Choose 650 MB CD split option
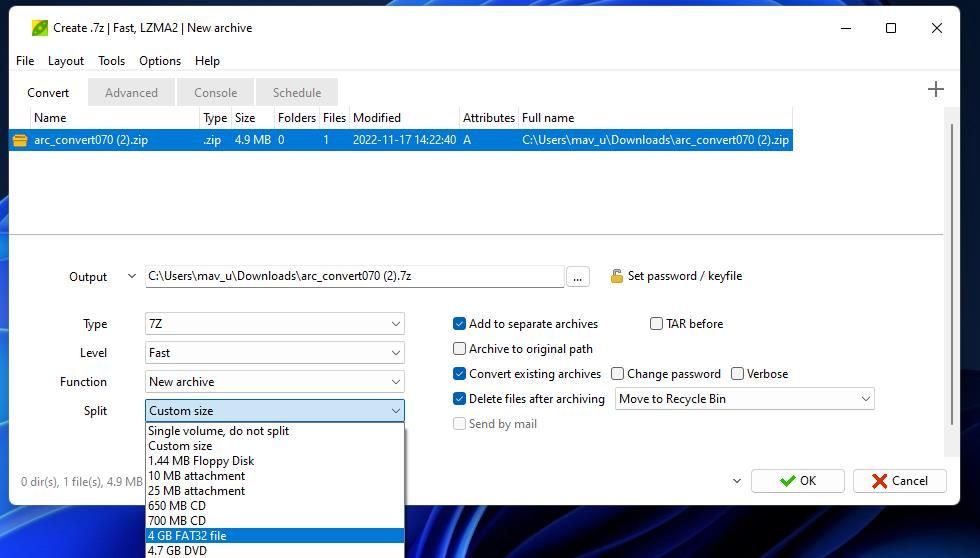The image size is (980, 558). click(275, 506)
